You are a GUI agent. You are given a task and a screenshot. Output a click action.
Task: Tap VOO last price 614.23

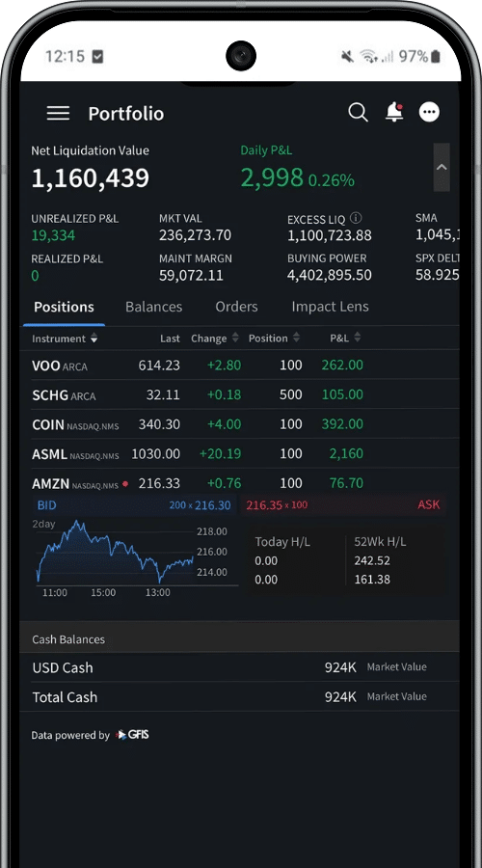click(159, 365)
